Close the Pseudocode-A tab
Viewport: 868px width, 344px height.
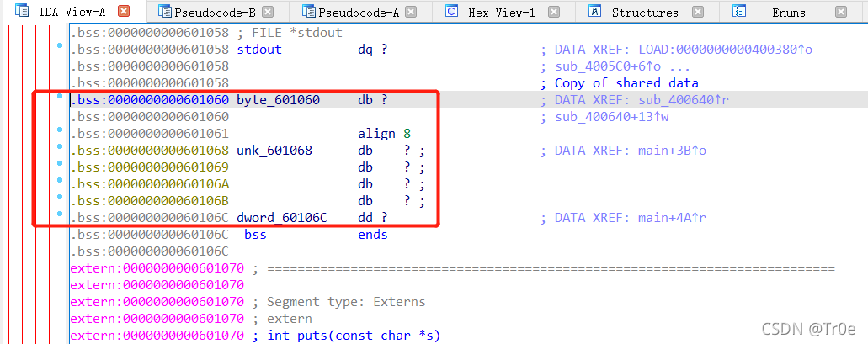tap(411, 12)
